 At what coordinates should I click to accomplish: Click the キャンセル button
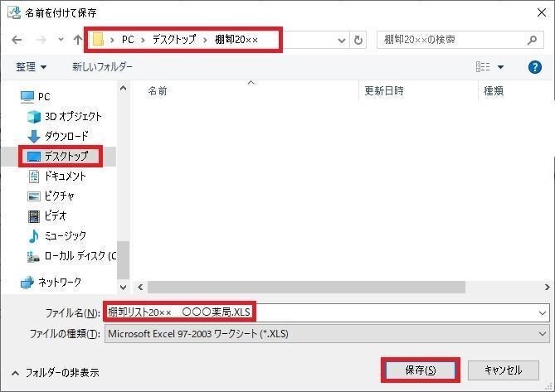click(x=504, y=370)
